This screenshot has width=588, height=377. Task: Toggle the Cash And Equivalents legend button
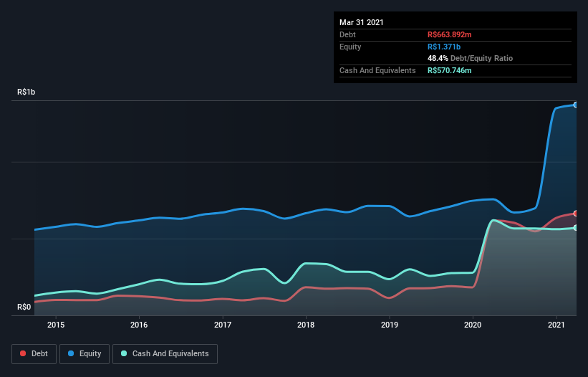(x=165, y=354)
